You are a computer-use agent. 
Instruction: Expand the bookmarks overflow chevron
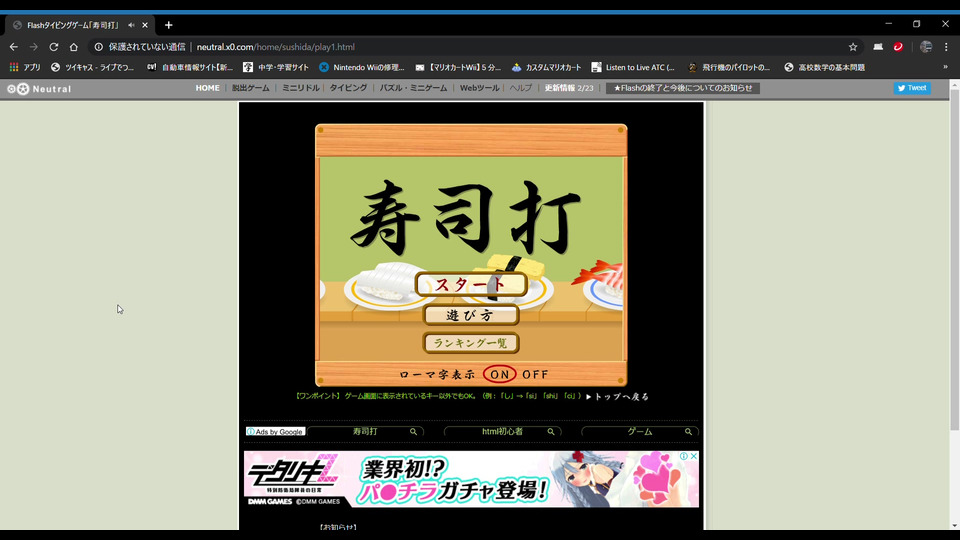tap(945, 67)
